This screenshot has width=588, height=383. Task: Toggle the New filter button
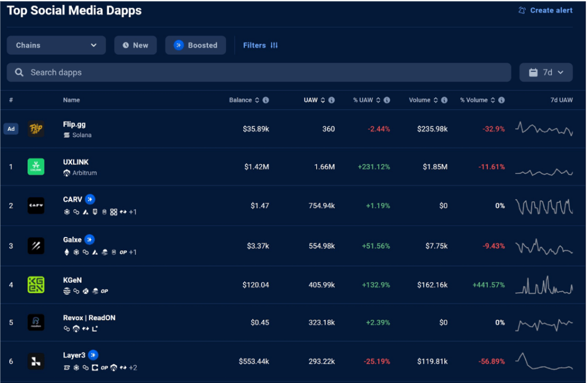[x=136, y=45]
